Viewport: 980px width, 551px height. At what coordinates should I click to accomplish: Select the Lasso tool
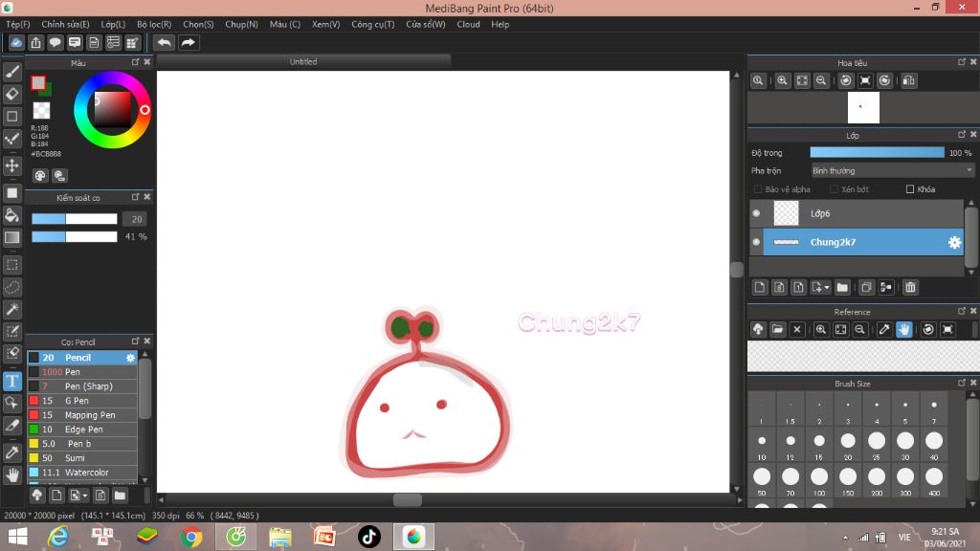coord(11,287)
